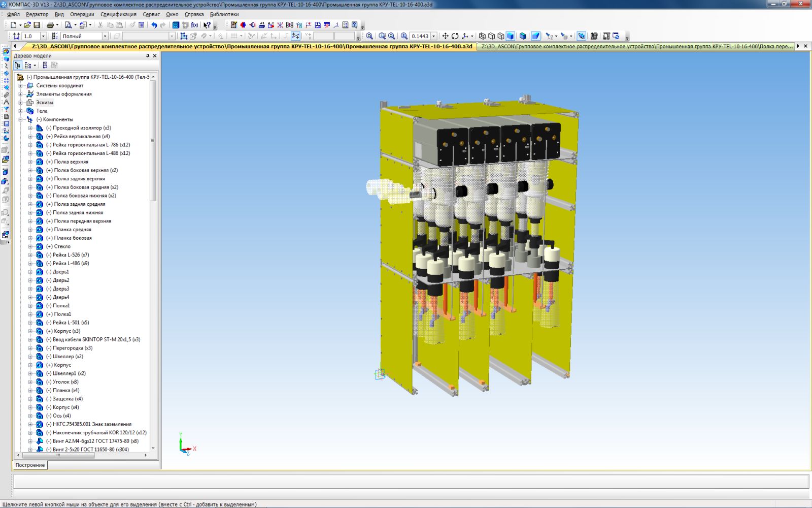Activate the Rotate view tool
Viewport: 812px width, 508px height.
(x=455, y=36)
